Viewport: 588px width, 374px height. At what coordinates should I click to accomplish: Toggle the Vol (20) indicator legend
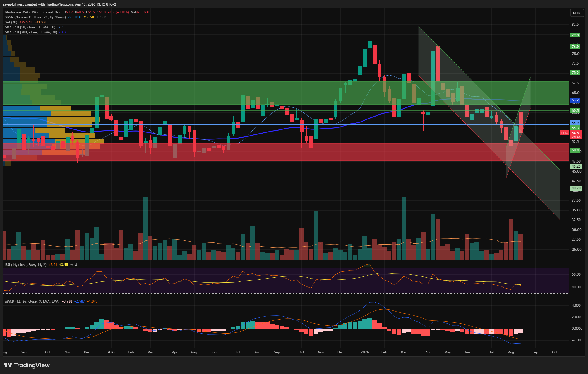pyautogui.click(x=25, y=22)
